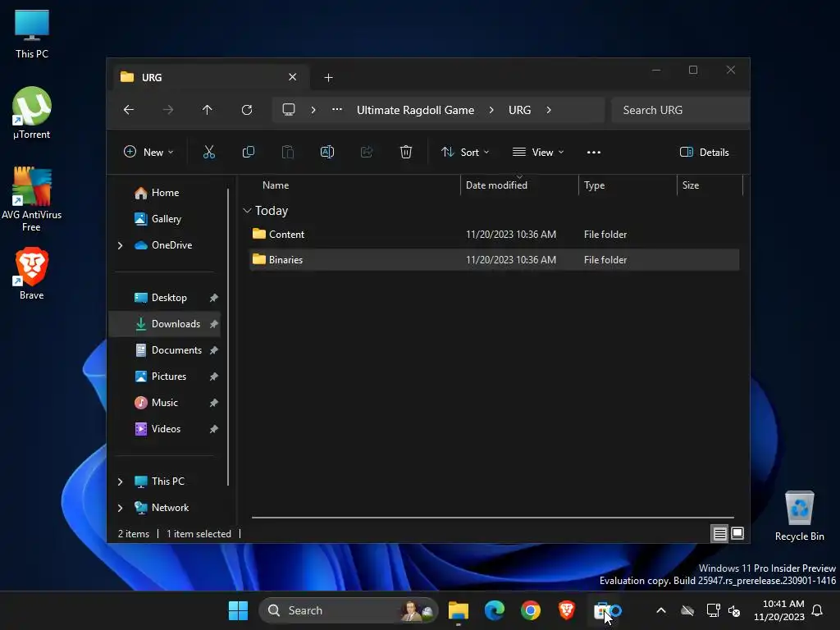Open the New item dropdown
This screenshot has height=630, width=840.
click(148, 152)
